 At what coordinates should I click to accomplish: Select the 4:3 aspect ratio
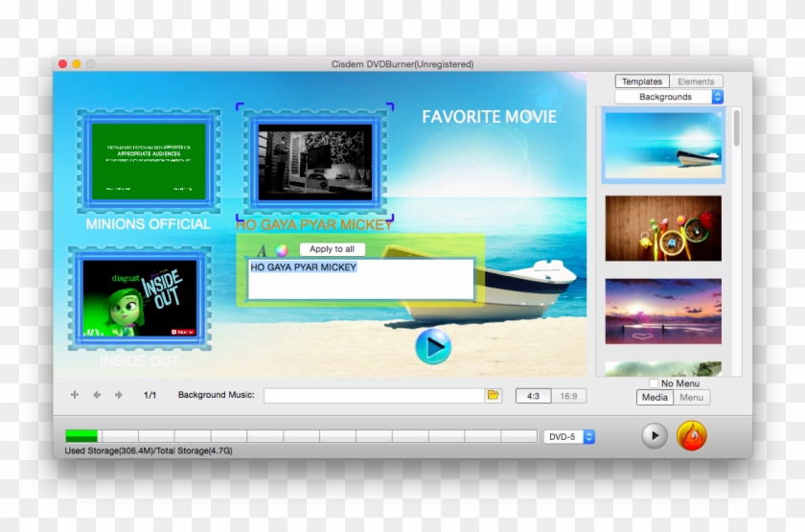[533, 396]
